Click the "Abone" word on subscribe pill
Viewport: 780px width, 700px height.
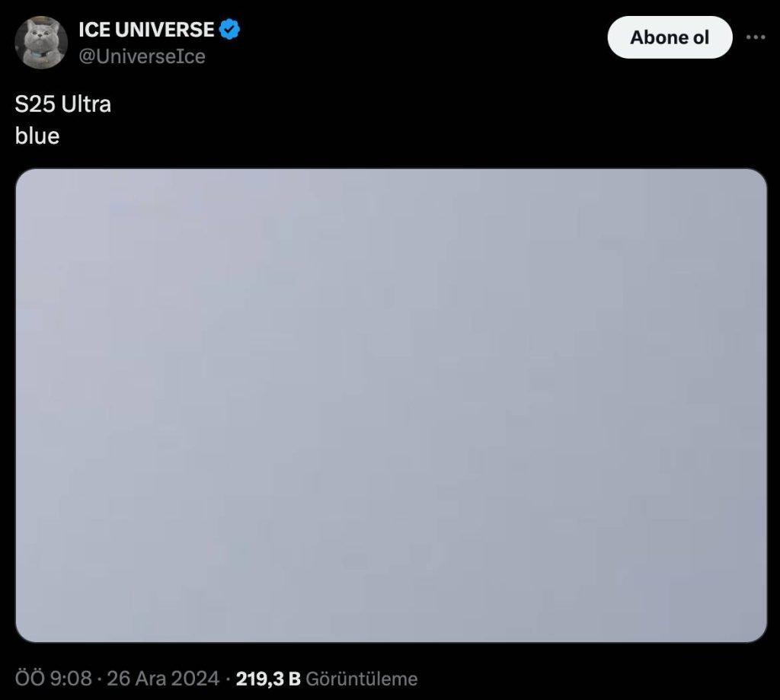click(x=657, y=37)
